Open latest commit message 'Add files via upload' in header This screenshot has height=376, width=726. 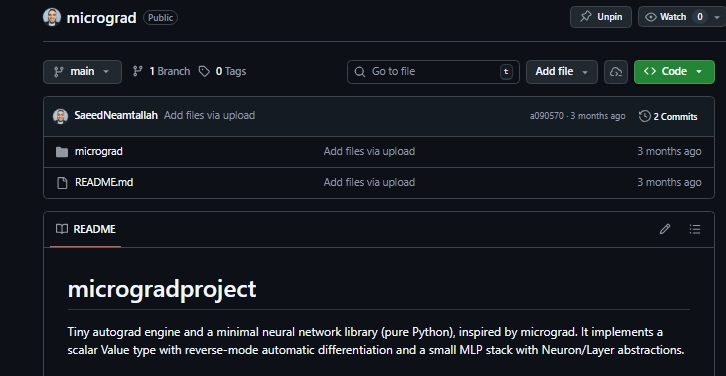(x=209, y=115)
